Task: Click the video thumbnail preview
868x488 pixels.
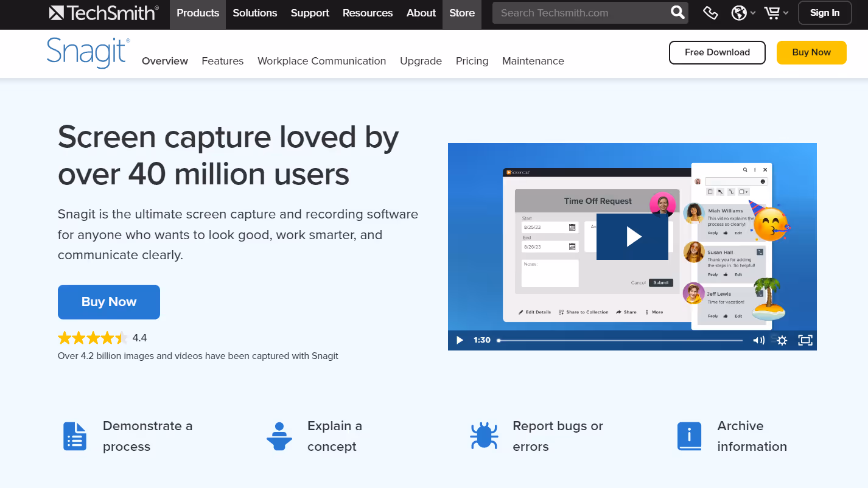Action: [x=632, y=246]
